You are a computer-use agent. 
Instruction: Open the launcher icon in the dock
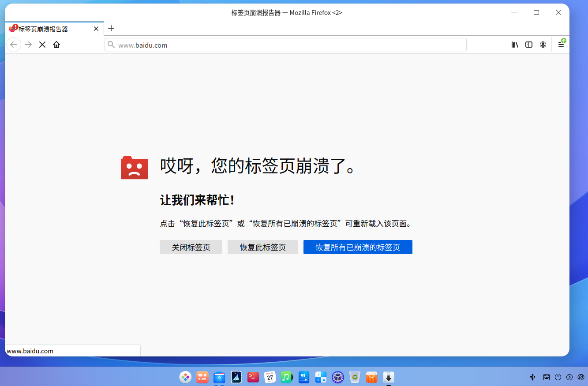click(x=185, y=377)
